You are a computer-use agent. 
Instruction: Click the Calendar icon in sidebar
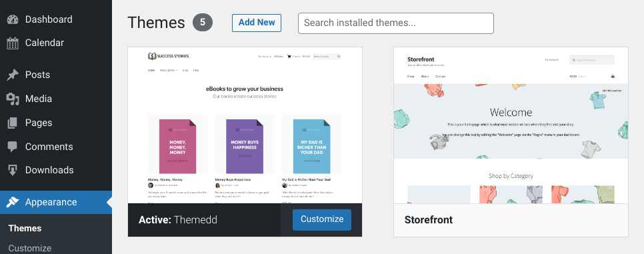click(x=13, y=43)
